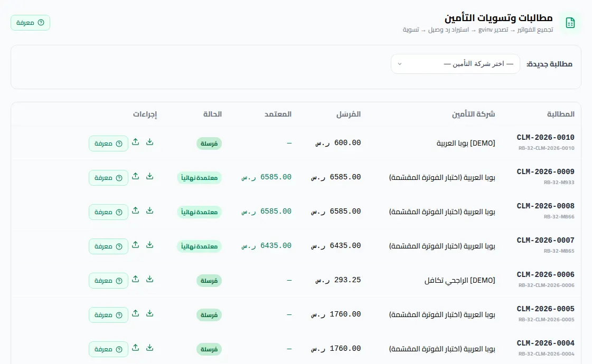Open معرفة help for claim CLM-2026-0008
This screenshot has width=592, height=364.
coord(108,212)
